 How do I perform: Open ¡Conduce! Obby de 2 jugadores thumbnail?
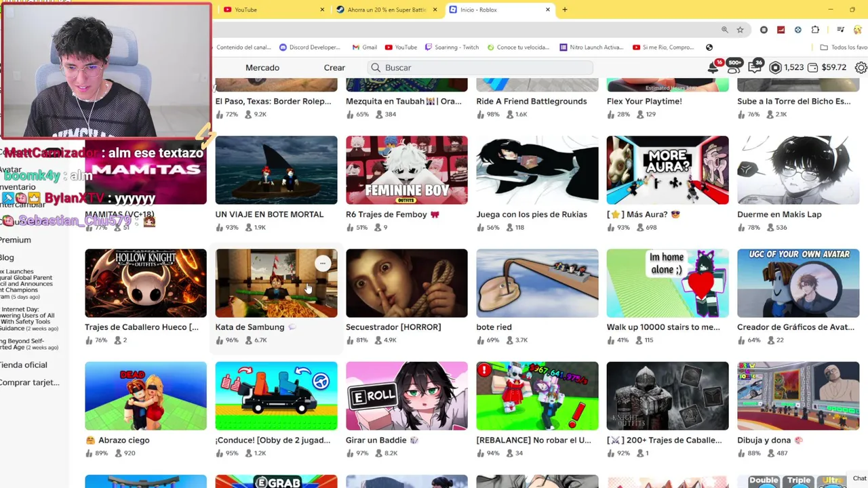276,396
